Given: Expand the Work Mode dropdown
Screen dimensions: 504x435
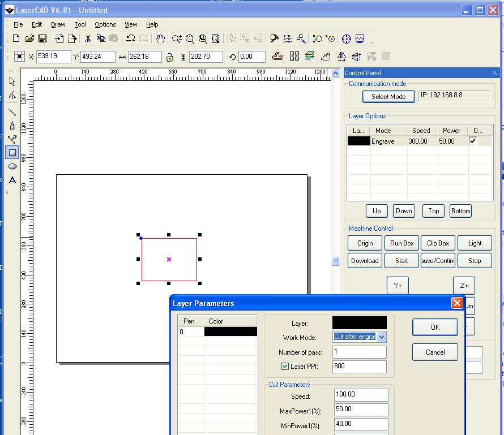Looking at the screenshot, I should click(381, 337).
